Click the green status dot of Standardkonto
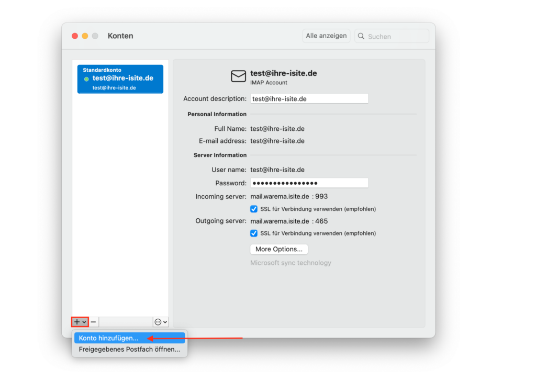This screenshot has height=392, width=536. pos(86,79)
